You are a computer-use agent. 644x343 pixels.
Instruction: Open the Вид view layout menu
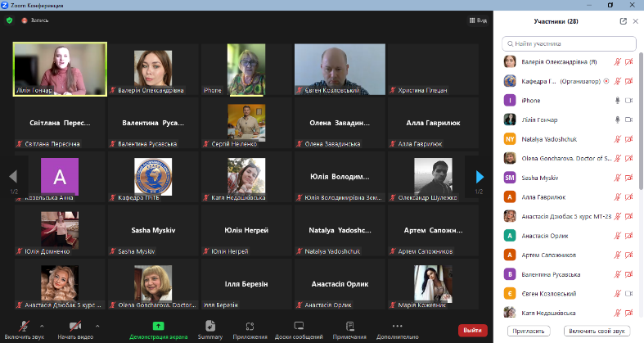click(x=478, y=20)
